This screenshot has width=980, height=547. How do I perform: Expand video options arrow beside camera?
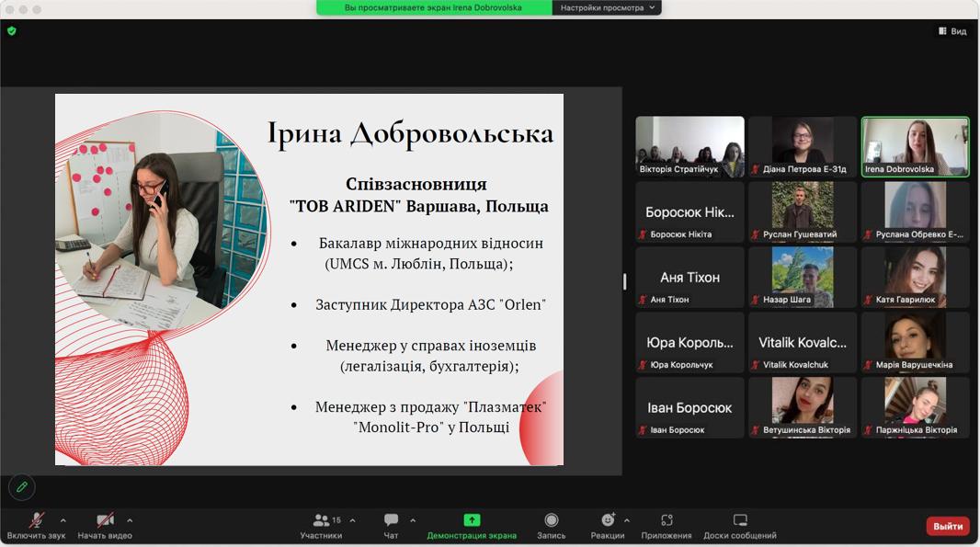coord(130,520)
